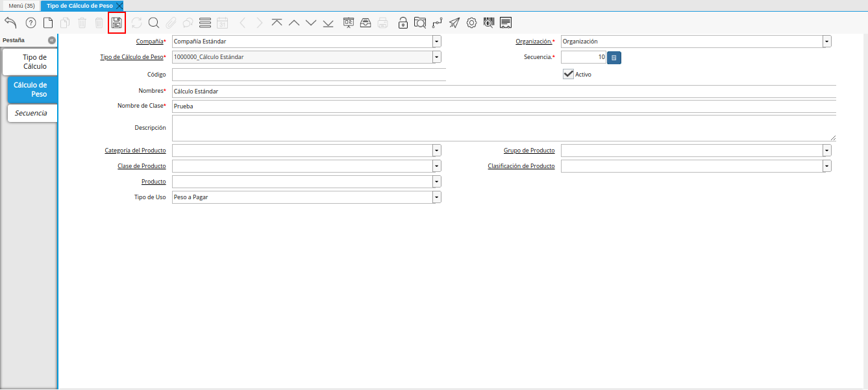The image size is (868, 390).
Task: Click the Secuencia number field
Action: (x=584, y=57)
